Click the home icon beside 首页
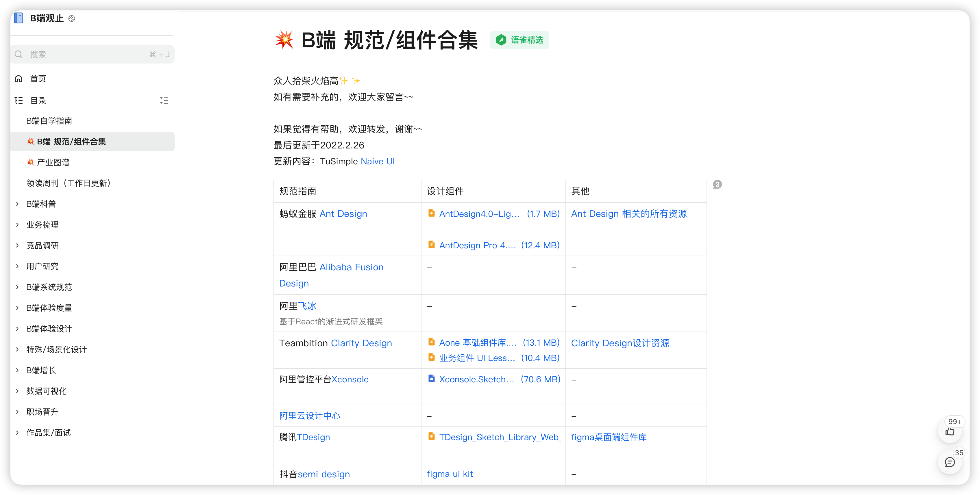 point(19,79)
